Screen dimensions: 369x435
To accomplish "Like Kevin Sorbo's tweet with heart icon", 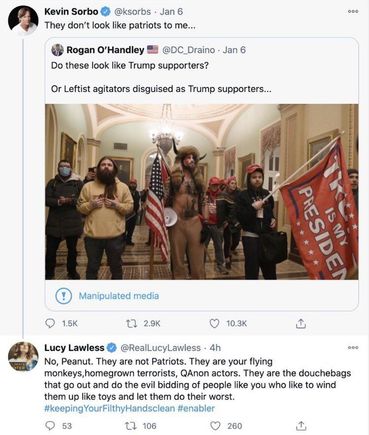I will [214, 323].
